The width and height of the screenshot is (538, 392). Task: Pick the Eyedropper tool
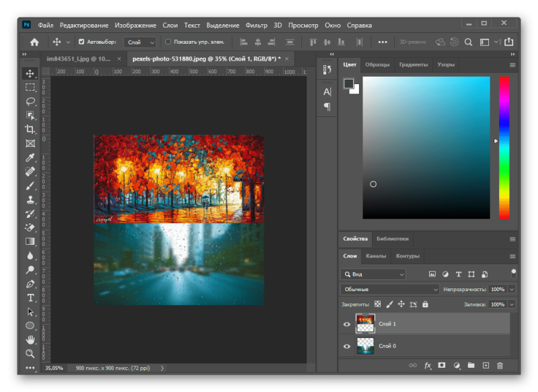30,157
